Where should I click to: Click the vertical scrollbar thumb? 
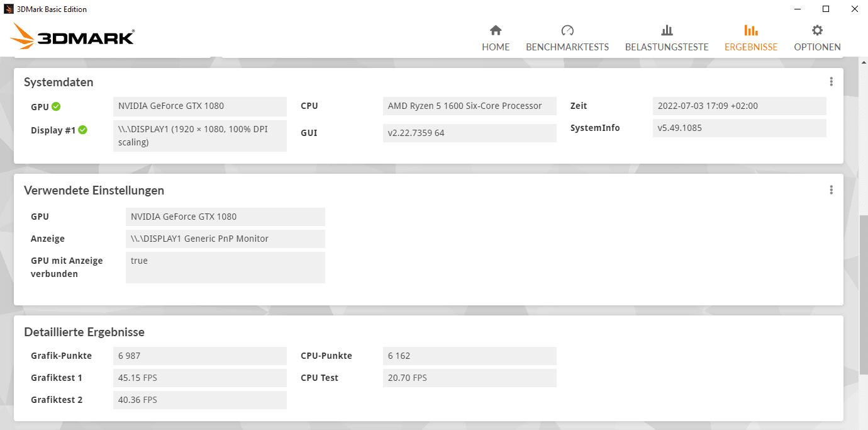coord(864,294)
